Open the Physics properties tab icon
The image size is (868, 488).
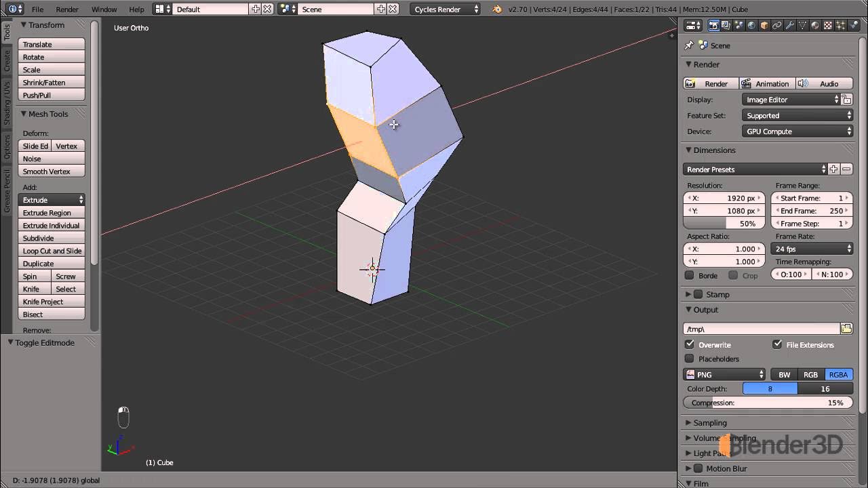point(853,26)
